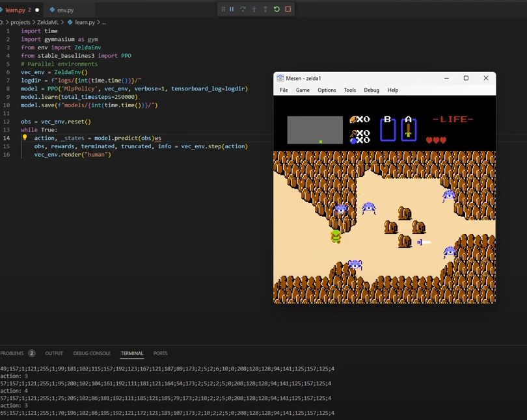
Task: Open the OUTPUT panel tab
Action: pyautogui.click(x=54, y=353)
